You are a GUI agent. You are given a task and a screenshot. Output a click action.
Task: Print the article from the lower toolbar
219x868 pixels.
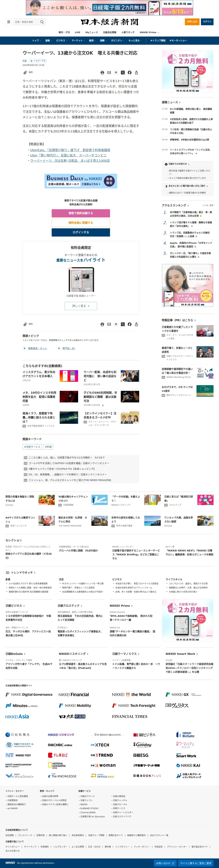tap(103, 324)
